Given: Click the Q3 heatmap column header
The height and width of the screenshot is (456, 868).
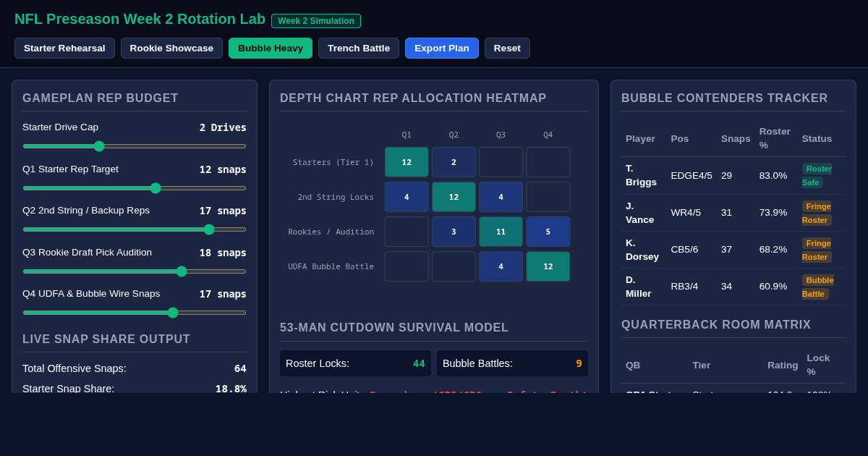Looking at the screenshot, I should [x=501, y=135].
